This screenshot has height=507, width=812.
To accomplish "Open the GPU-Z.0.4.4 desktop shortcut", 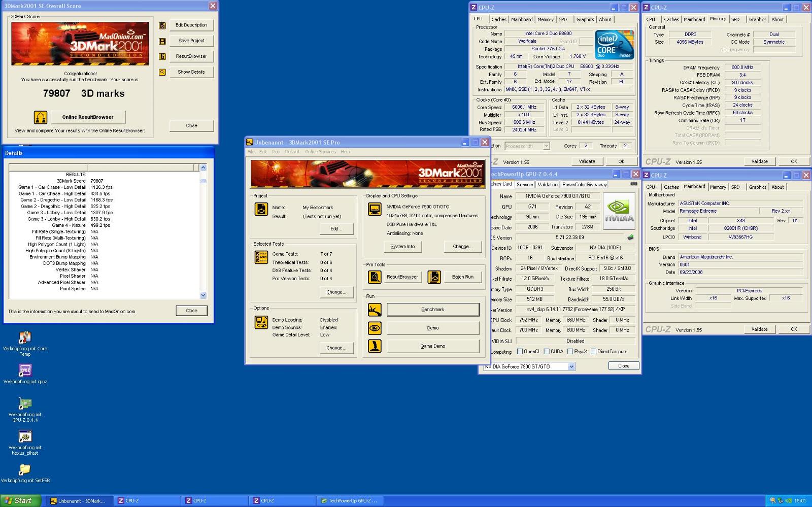I will [25, 403].
